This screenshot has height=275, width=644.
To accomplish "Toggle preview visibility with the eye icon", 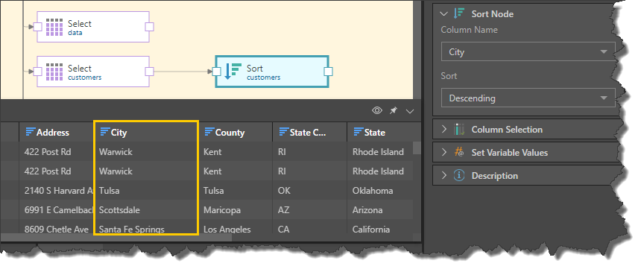I will click(377, 110).
